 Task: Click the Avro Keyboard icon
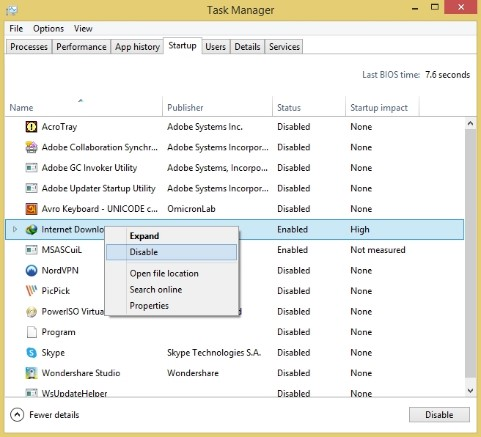31,209
